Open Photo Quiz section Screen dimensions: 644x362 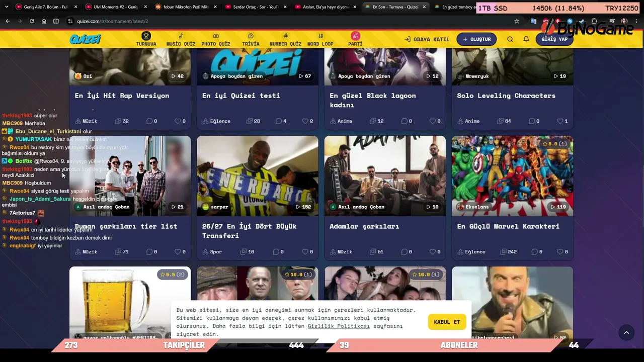pyautogui.click(x=216, y=39)
